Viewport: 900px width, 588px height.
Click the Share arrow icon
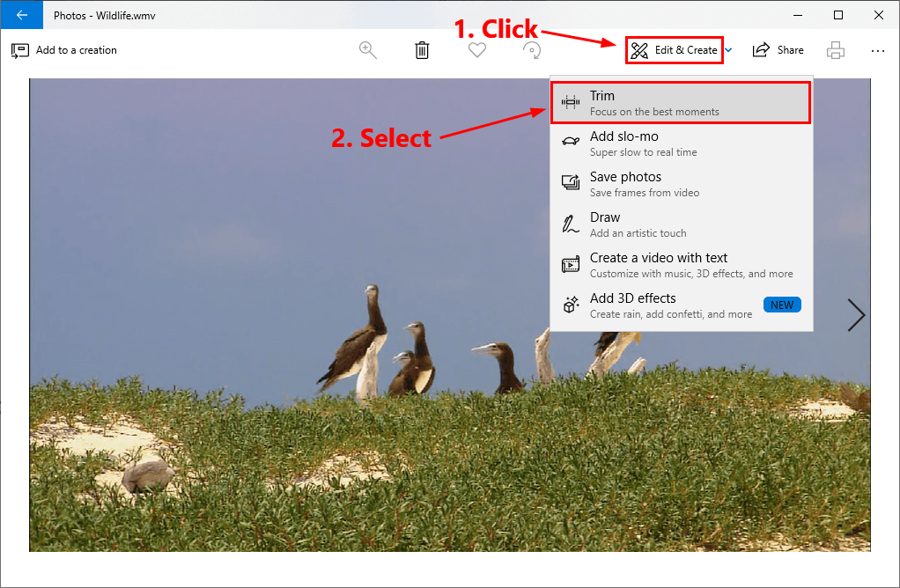[x=761, y=50]
